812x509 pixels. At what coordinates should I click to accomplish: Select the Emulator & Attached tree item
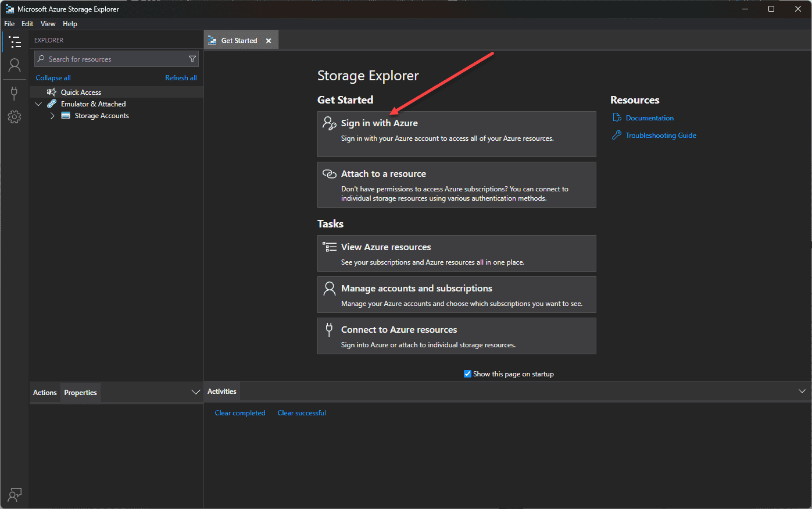coord(116,104)
